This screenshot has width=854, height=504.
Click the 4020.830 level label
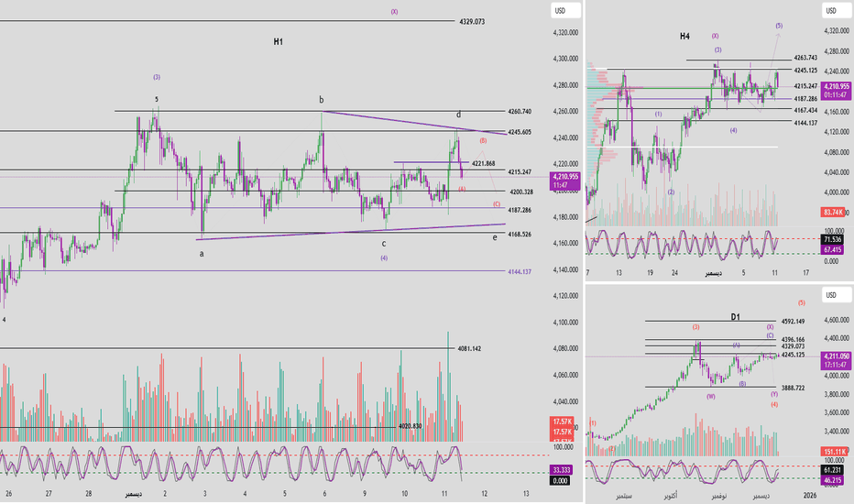411,426
